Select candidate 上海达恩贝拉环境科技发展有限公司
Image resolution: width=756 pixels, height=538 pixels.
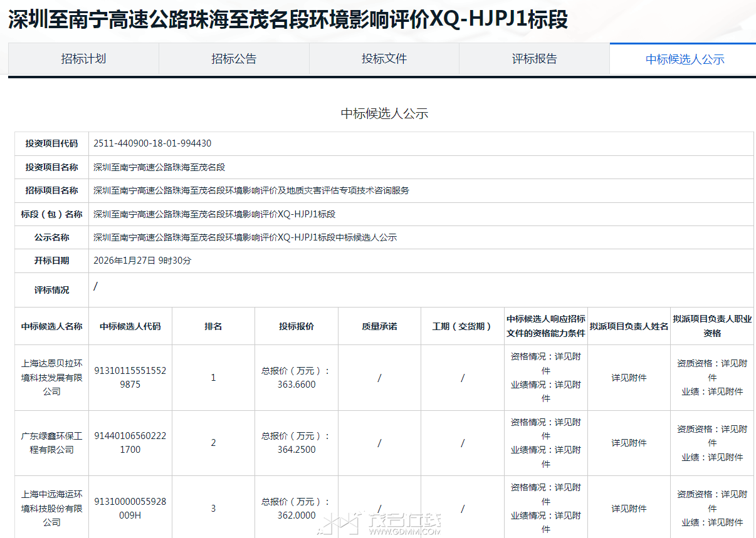pyautogui.click(x=52, y=377)
